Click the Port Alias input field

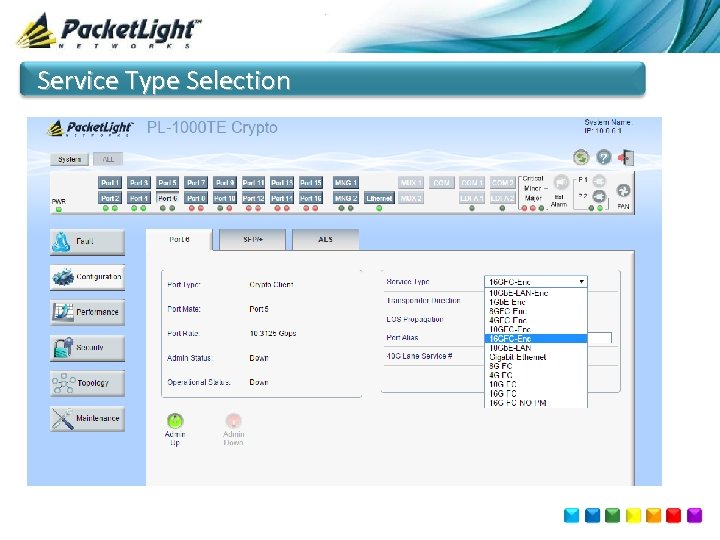pyautogui.click(x=599, y=338)
